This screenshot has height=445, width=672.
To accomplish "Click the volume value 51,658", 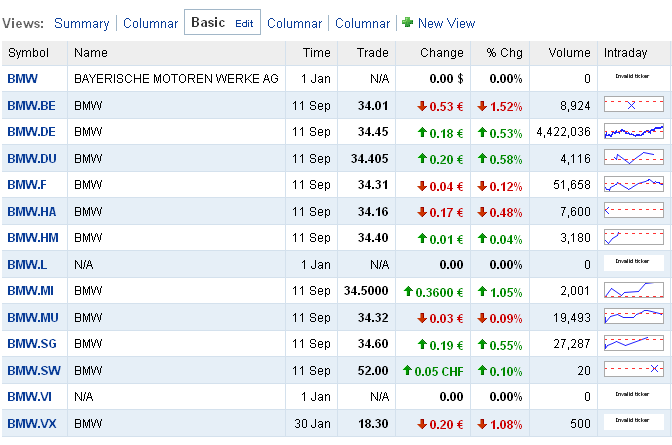I will [572, 185].
